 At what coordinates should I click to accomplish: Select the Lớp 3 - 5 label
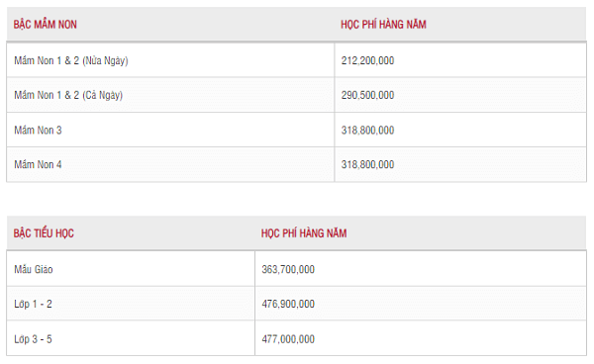(x=33, y=339)
